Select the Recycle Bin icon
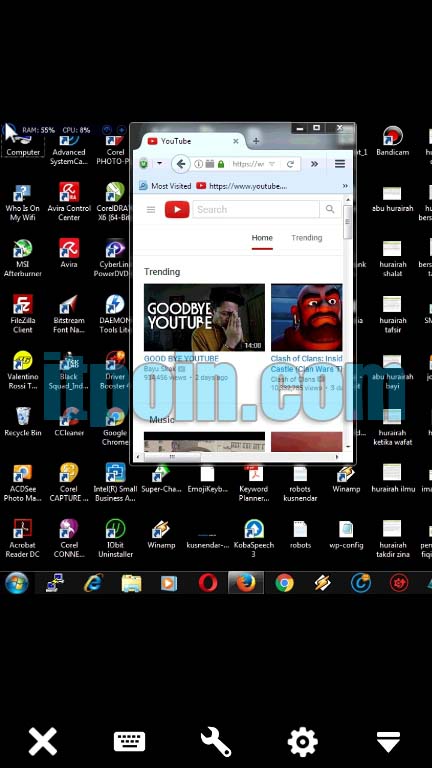 23,422
